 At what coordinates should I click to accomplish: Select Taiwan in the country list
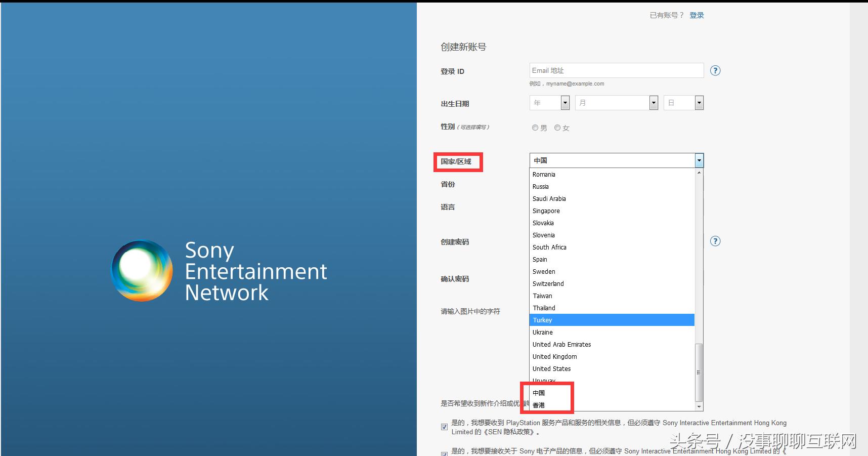pyautogui.click(x=542, y=296)
